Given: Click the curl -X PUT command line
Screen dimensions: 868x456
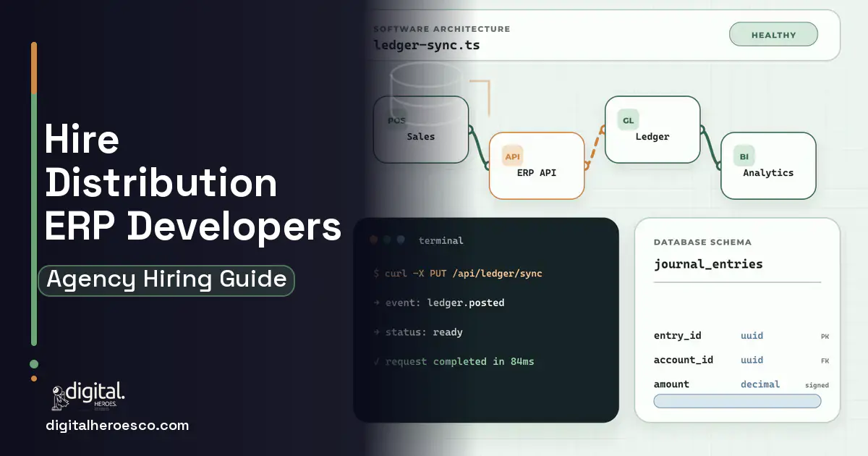Looking at the screenshot, I should [x=458, y=274].
